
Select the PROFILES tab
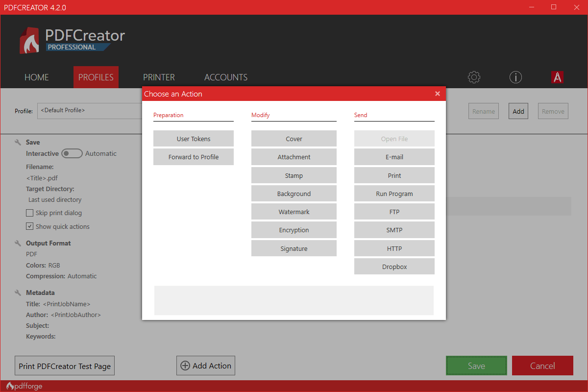pos(96,77)
